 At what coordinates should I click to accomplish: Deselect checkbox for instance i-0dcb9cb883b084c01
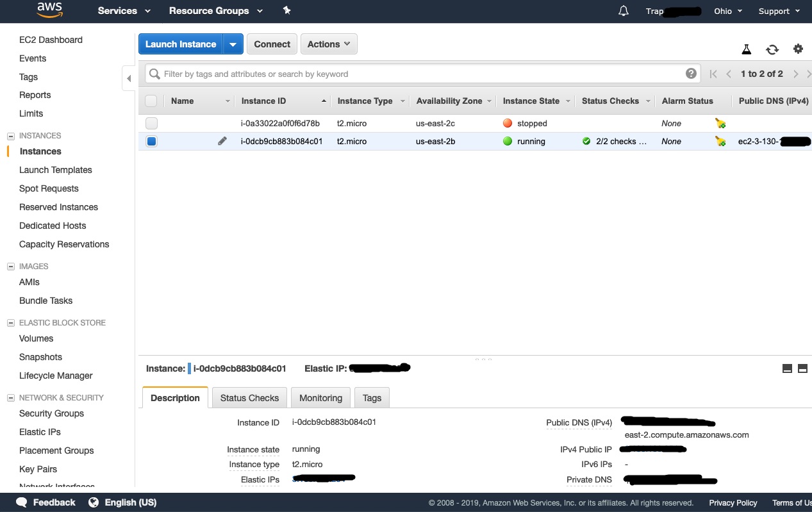tap(151, 141)
